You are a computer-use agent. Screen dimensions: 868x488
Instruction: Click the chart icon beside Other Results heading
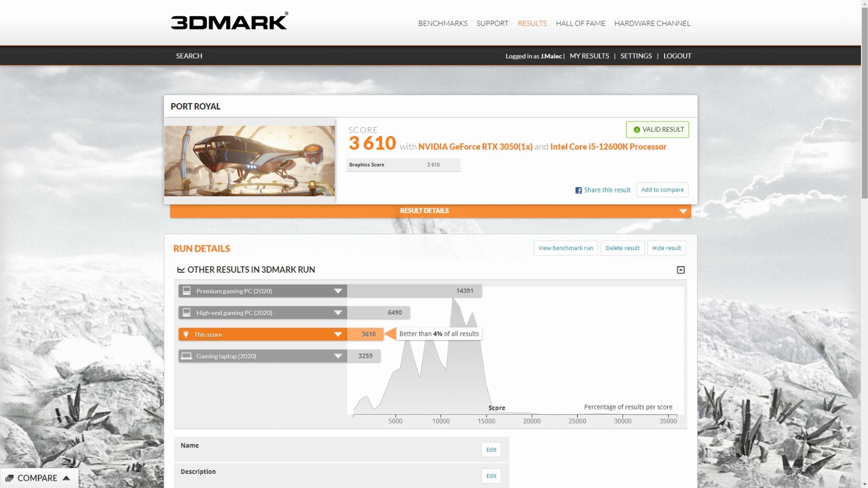(x=181, y=270)
